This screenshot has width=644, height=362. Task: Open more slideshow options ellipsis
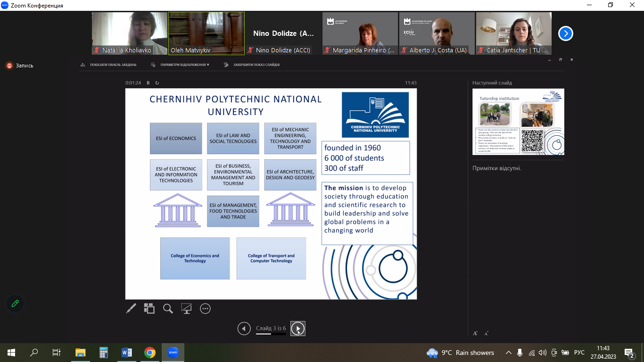(x=205, y=309)
